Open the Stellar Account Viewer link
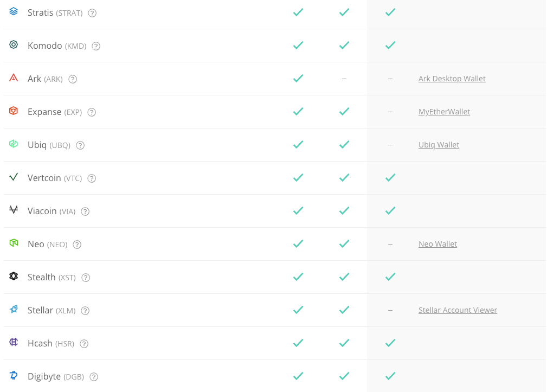Viewport: 547px width, 392px height. (x=458, y=310)
